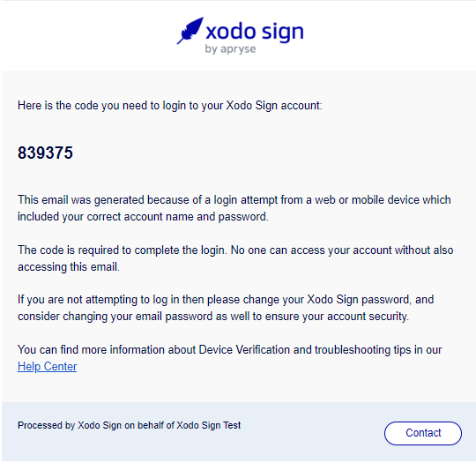Select the "Here is the code" intro line
Image resolution: width=476 pixels, height=463 pixels.
click(170, 106)
